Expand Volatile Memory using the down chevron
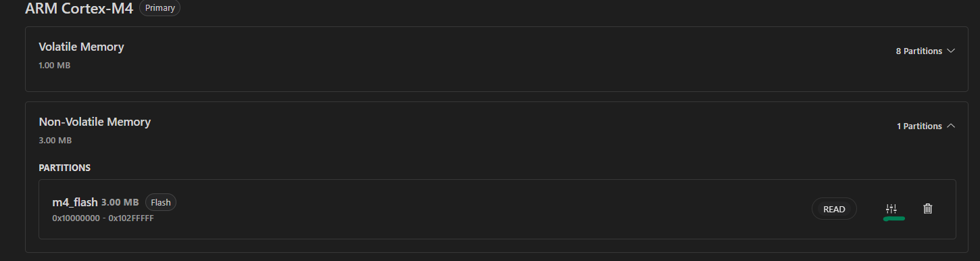Viewport: 980px width, 261px height. click(951, 51)
